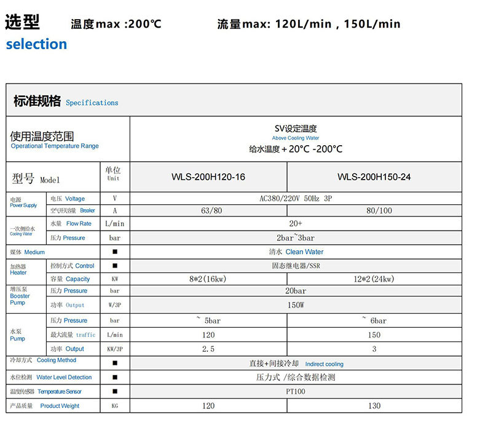Click the Specifications label in table header
504x425 pixels.
(92, 103)
